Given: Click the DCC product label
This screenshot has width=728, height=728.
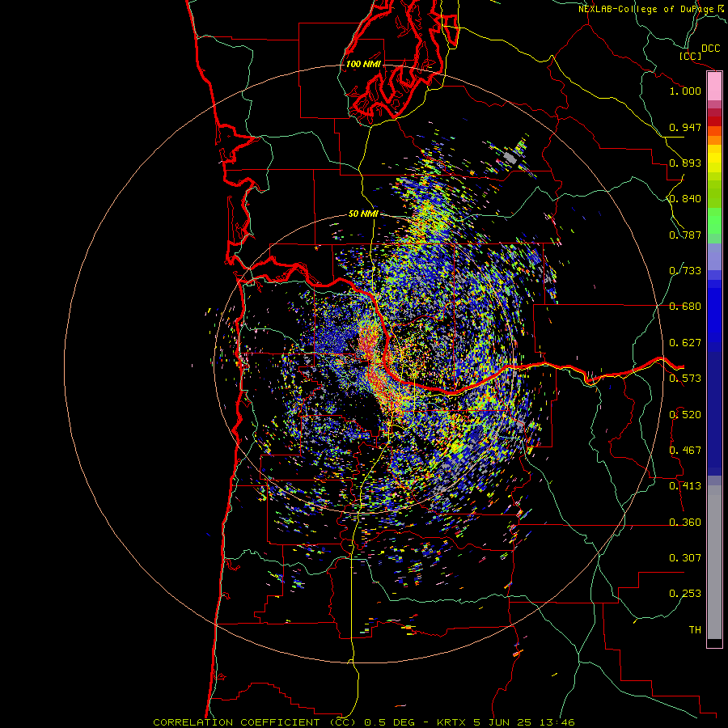Looking at the screenshot, I should (710, 49).
